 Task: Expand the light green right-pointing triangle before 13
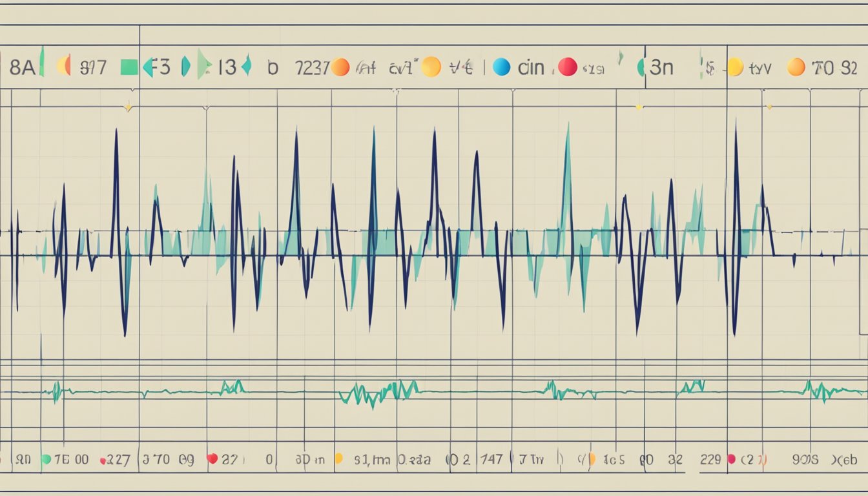pos(204,66)
